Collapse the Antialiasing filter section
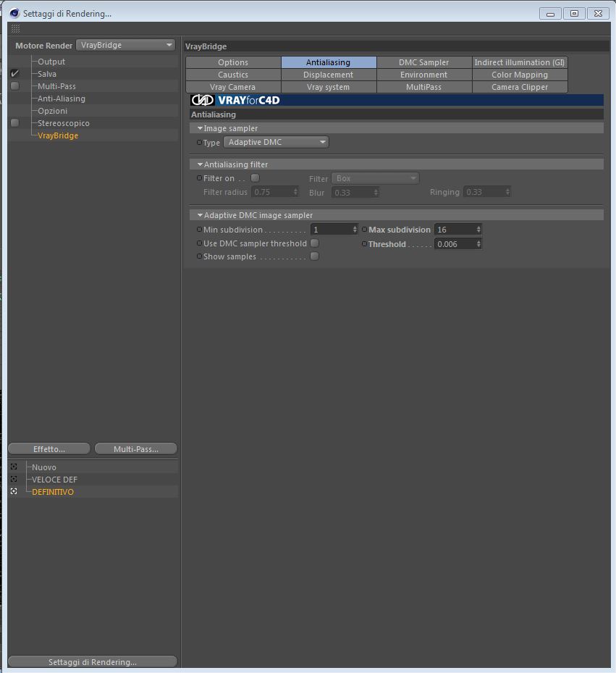The width and height of the screenshot is (616, 673). [x=200, y=164]
